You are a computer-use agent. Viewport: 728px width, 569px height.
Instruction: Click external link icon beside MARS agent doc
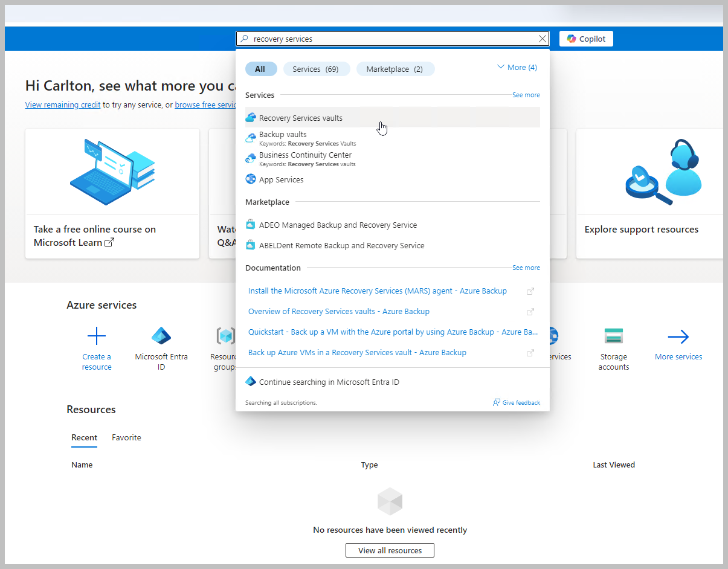[x=530, y=291]
